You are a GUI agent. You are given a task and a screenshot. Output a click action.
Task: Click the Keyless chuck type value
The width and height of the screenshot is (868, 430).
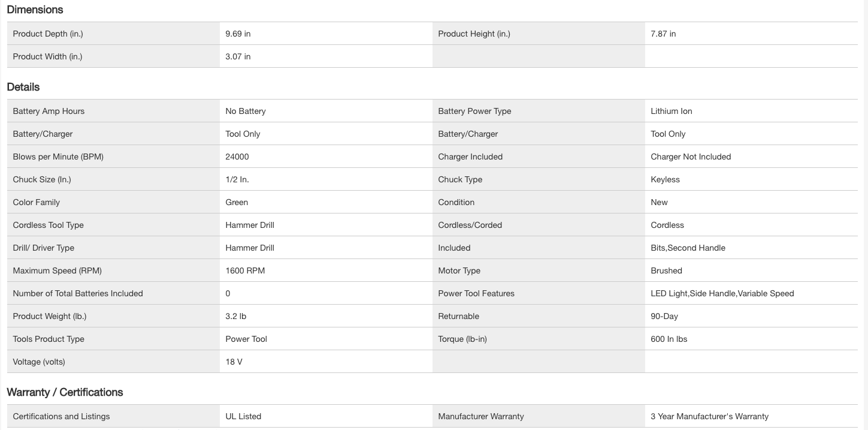[665, 180]
